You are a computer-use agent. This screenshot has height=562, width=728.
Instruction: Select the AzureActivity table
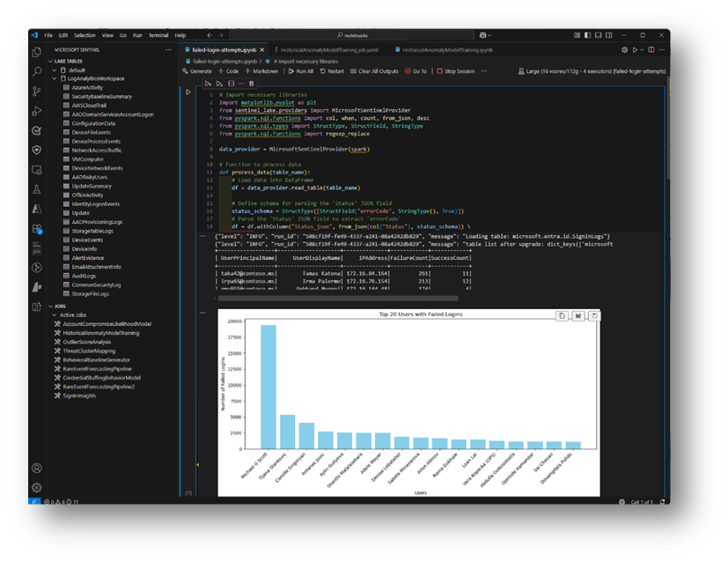(x=87, y=87)
